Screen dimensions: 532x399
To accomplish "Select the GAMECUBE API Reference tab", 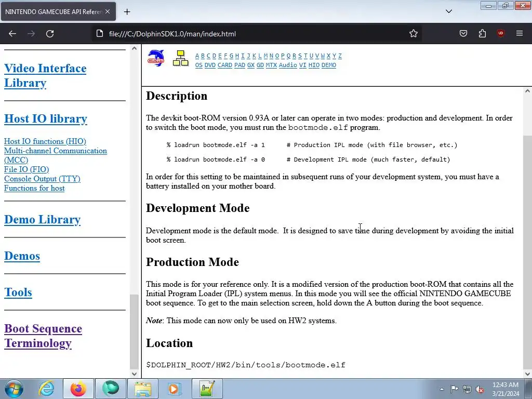I will (x=58, y=11).
